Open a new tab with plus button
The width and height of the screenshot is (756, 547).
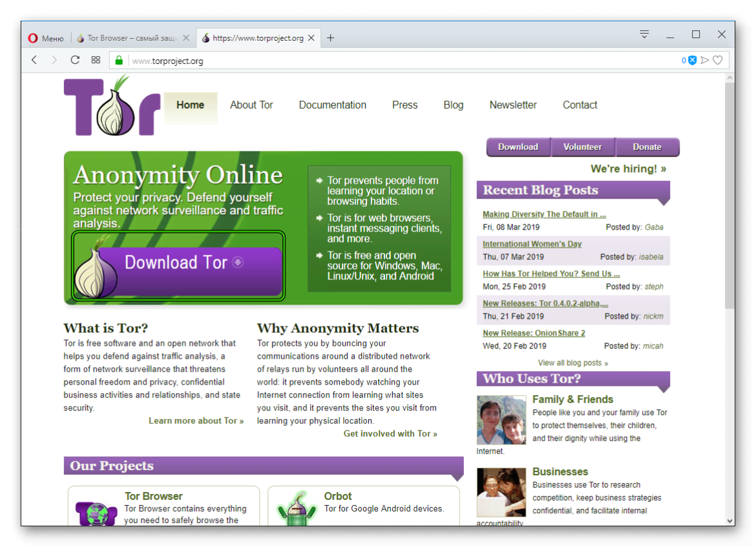330,38
